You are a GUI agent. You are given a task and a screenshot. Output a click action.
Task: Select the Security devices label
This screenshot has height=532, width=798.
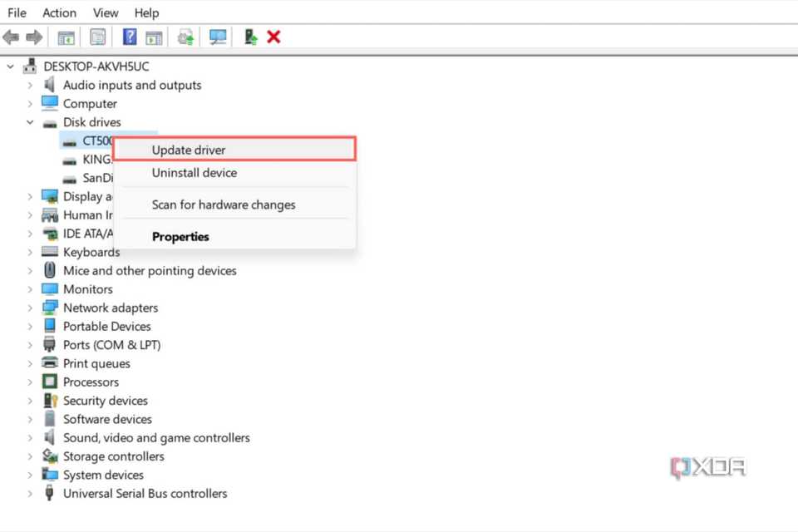(106, 400)
